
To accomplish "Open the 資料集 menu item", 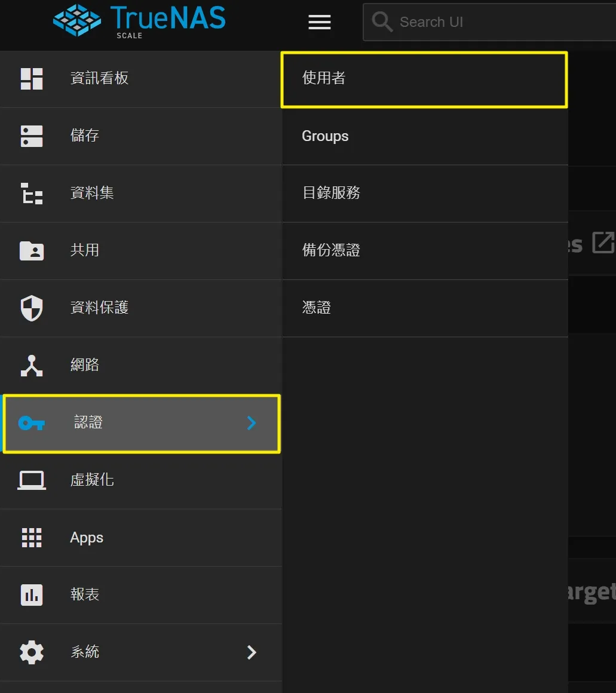I will (x=141, y=194).
